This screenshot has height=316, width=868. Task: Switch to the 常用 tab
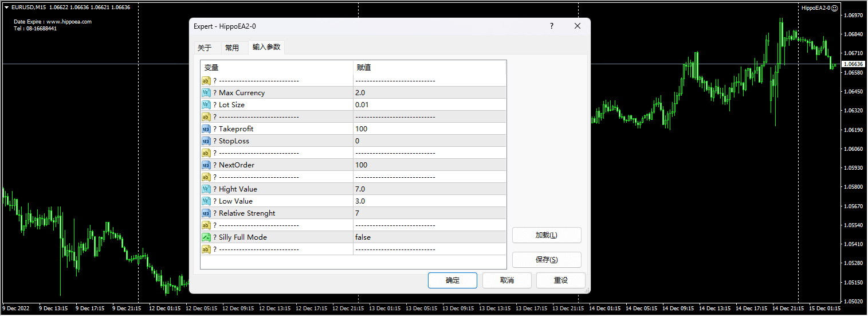(232, 48)
